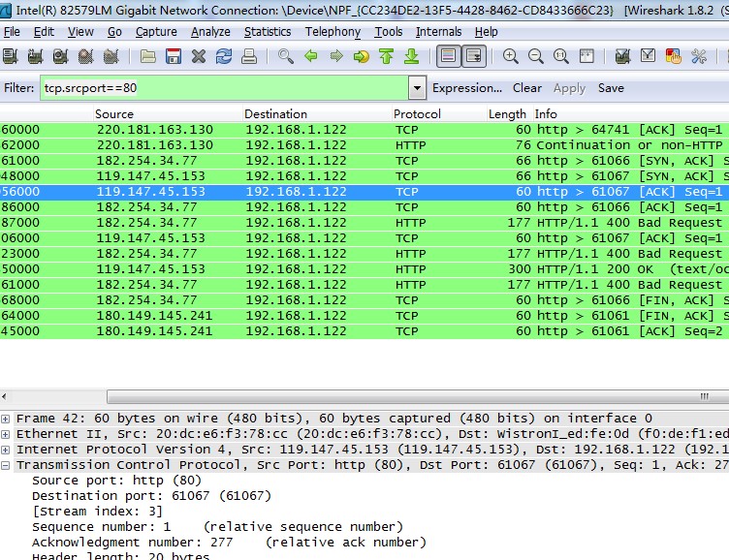Click packet list scroll-left arrow
Viewport: 729px width, 560px height.
pos(4,396)
